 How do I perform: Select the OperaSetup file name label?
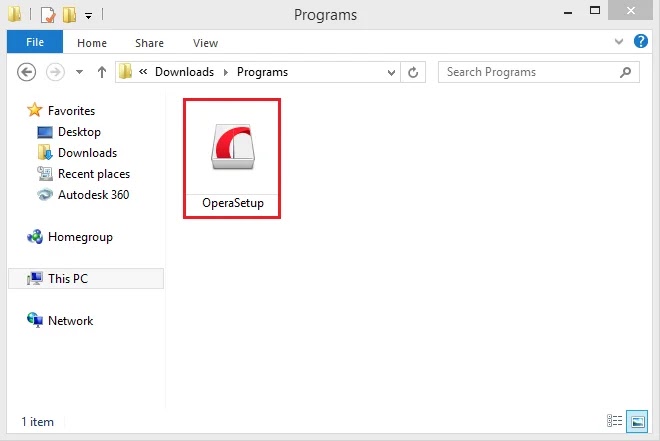click(233, 203)
